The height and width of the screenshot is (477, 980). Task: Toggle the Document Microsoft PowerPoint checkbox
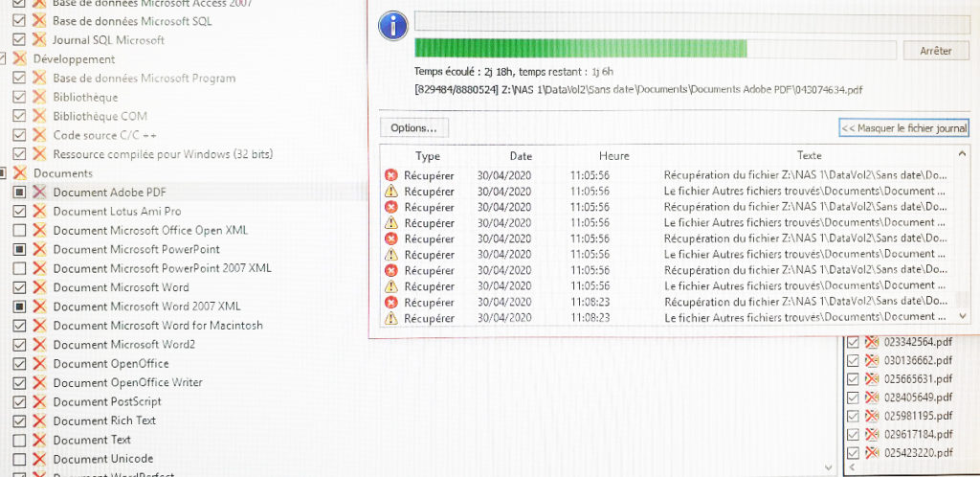tap(19, 249)
